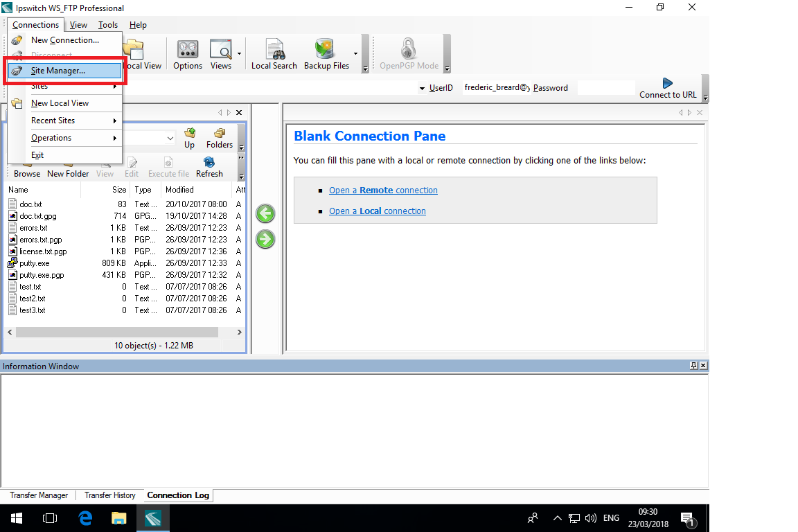The width and height of the screenshot is (798, 532).
Task: Go up one folder with Up icon
Action: pos(189,138)
